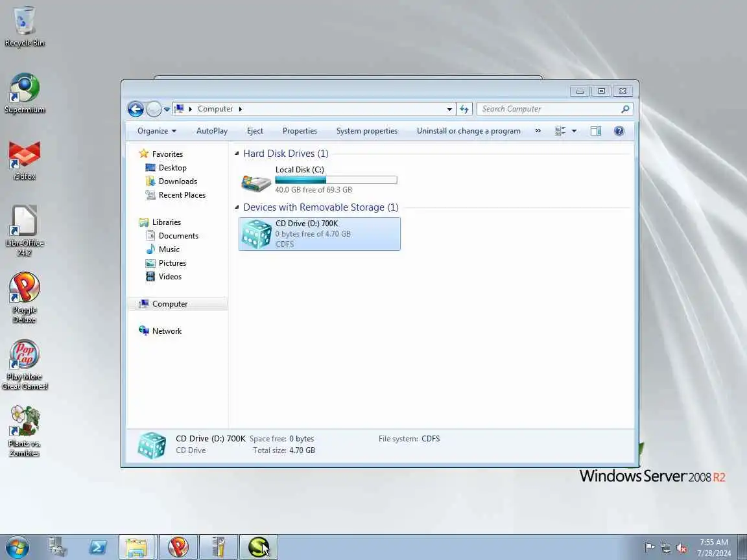The image size is (747, 560).
Task: Click the search magnifier icon
Action: coord(626,109)
